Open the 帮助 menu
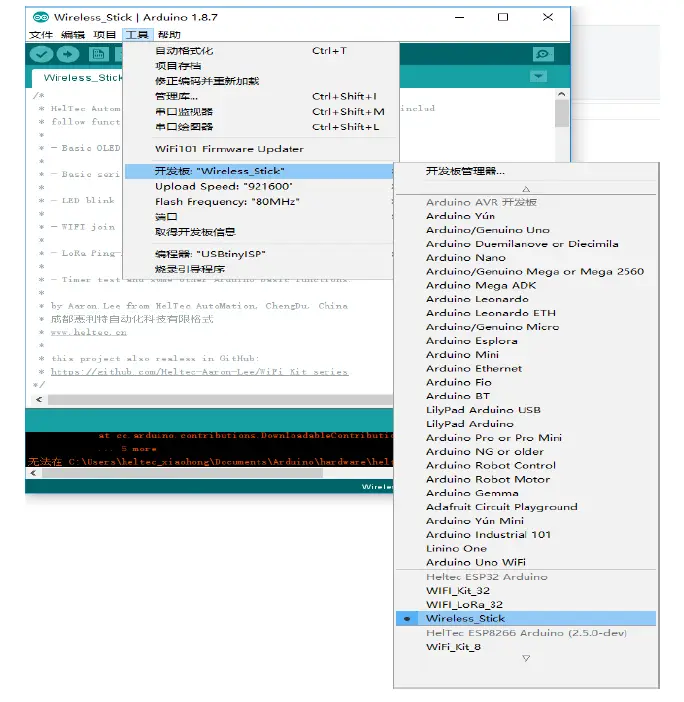Image resolution: width=684 pixels, height=702 pixels. point(169,35)
